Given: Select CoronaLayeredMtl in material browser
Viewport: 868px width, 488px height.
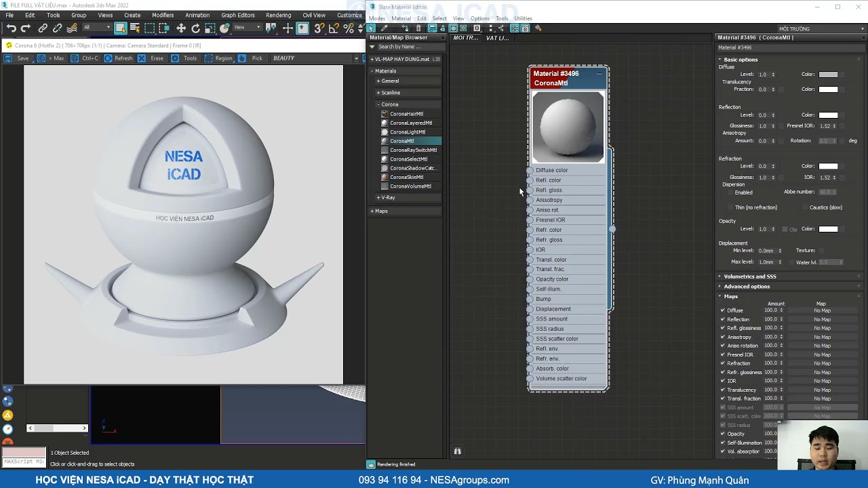Looking at the screenshot, I should coord(410,123).
